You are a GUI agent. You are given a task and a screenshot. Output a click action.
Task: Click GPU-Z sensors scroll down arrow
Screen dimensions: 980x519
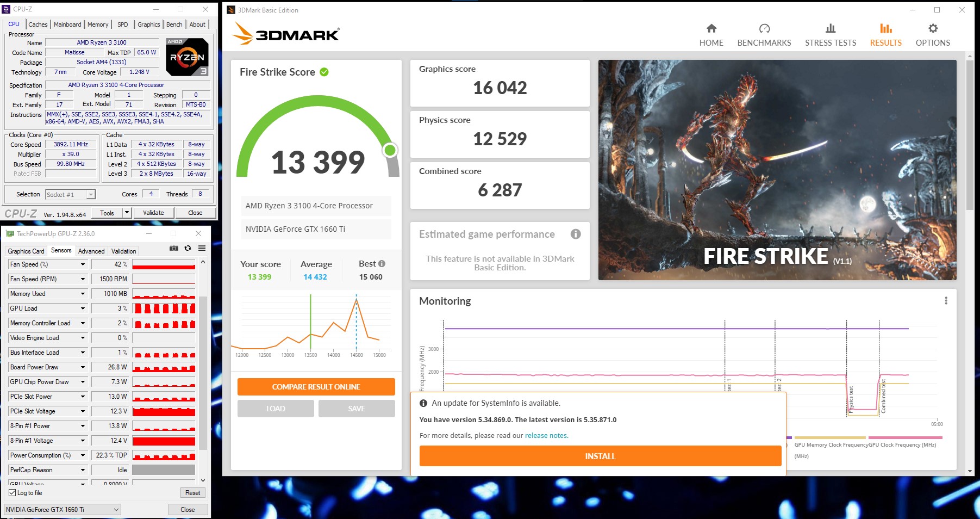click(x=203, y=480)
